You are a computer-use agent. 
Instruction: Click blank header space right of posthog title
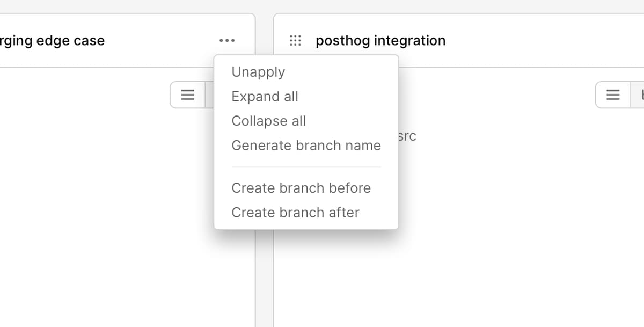[x=537, y=41]
